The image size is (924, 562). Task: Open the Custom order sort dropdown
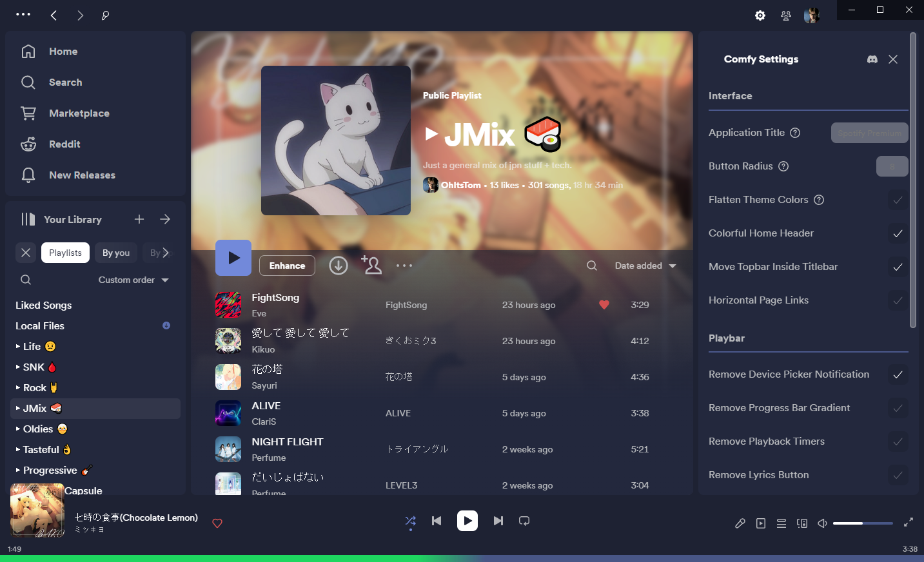(133, 280)
